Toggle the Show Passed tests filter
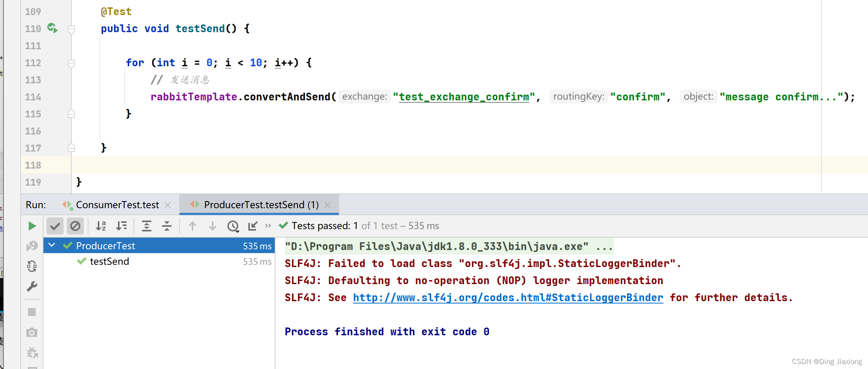The width and height of the screenshot is (868, 369). coord(55,226)
